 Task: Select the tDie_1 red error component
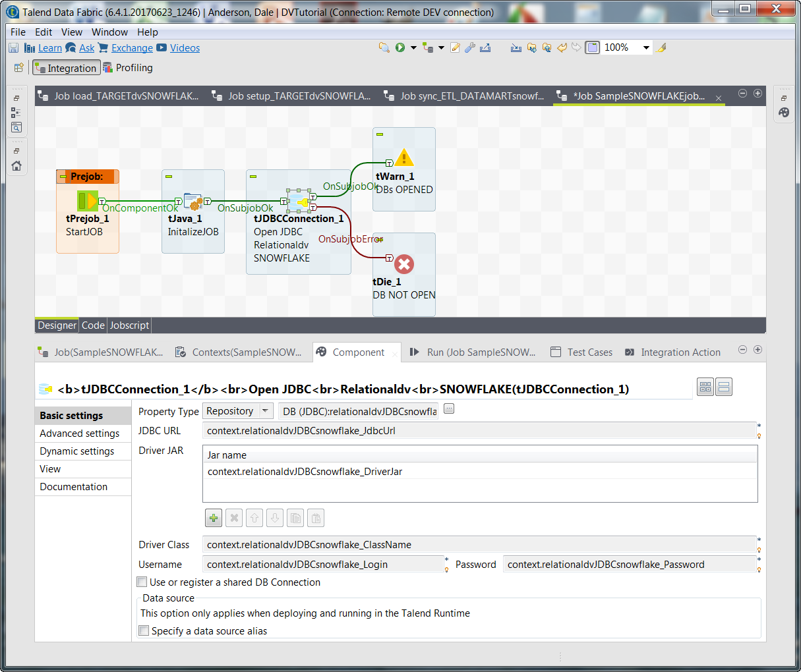(404, 264)
